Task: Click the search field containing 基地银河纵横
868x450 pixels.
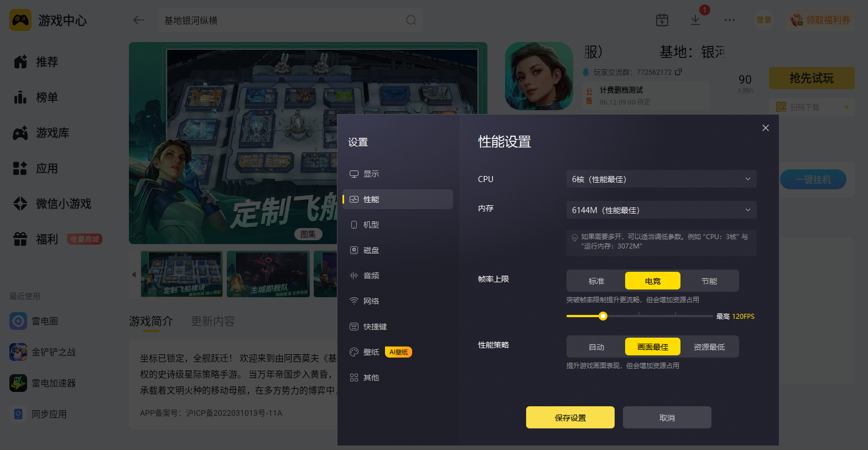Action: click(290, 20)
